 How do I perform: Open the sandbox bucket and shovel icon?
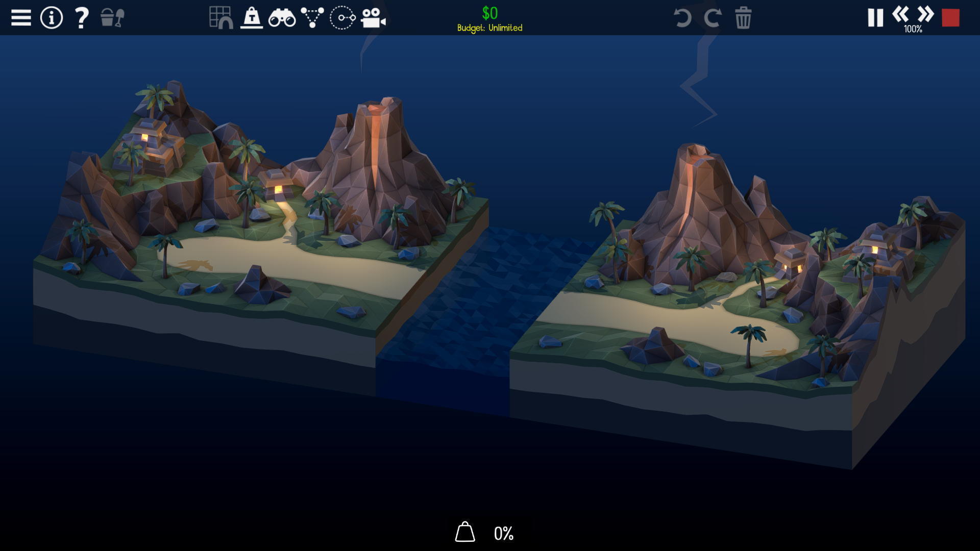pos(112,18)
